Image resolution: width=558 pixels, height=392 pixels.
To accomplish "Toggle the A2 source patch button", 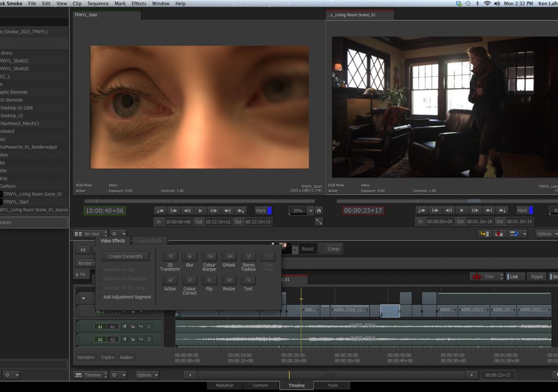I will (112, 339).
